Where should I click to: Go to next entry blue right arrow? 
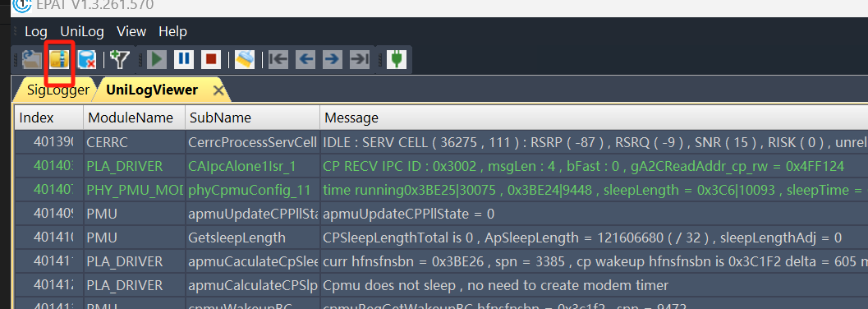click(x=332, y=59)
